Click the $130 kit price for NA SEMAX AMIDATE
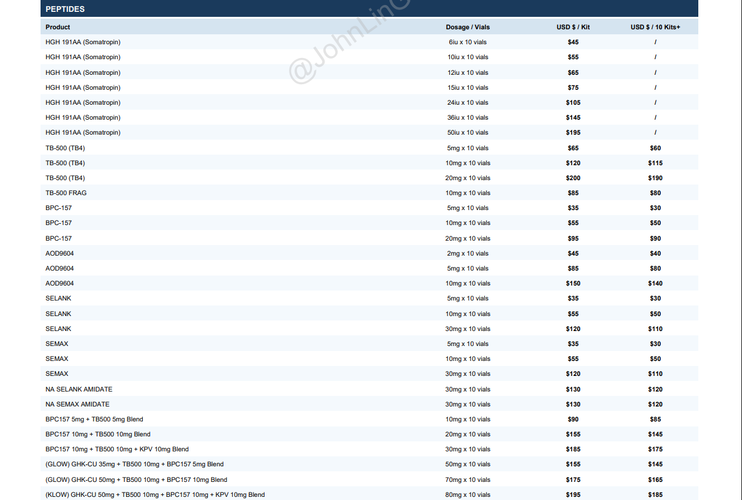Screen dimensions: 742x500 (573, 404)
